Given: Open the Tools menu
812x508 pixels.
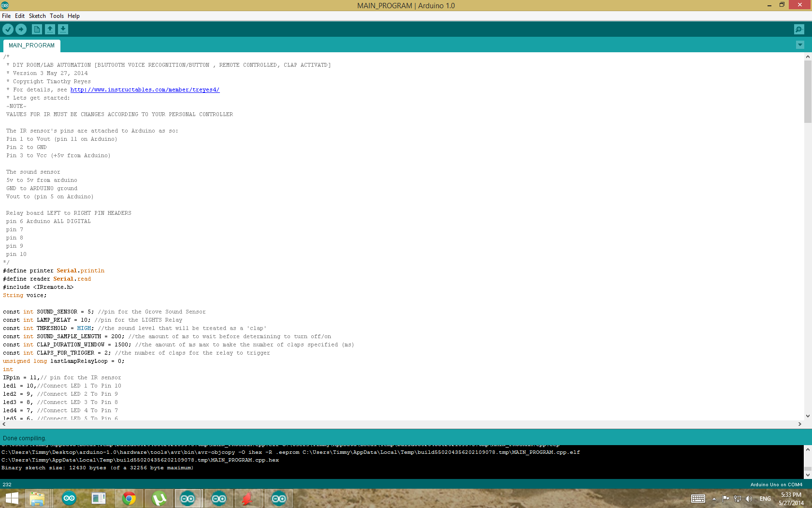Looking at the screenshot, I should [57, 16].
